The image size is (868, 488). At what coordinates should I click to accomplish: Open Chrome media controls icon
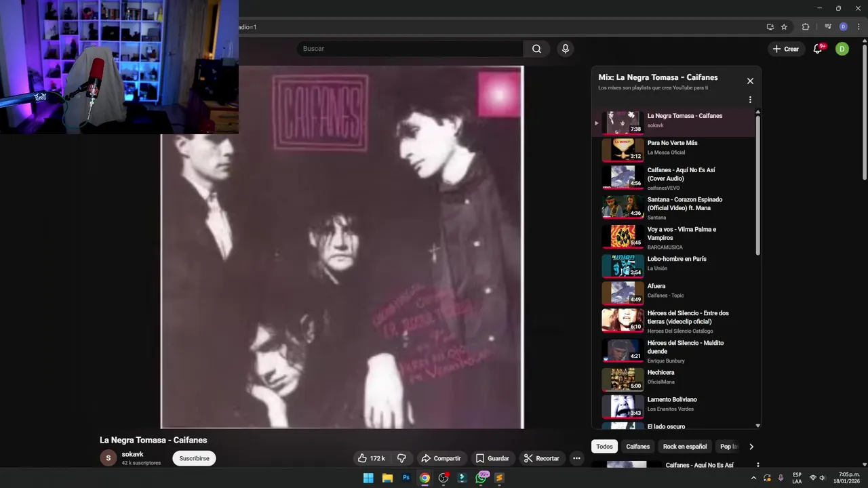pyautogui.click(x=828, y=27)
